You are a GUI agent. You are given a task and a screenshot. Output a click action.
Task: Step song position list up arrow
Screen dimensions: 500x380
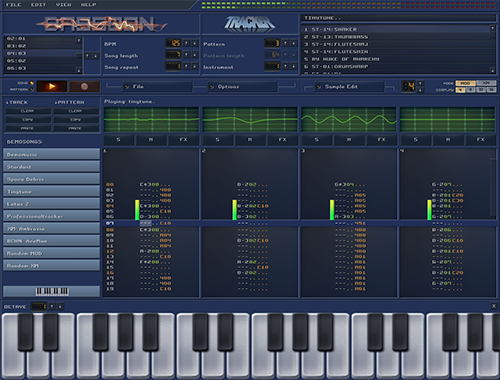click(x=87, y=56)
